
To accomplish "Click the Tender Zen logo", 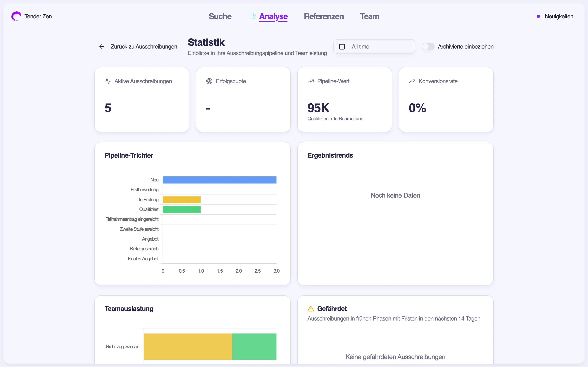I will point(16,16).
